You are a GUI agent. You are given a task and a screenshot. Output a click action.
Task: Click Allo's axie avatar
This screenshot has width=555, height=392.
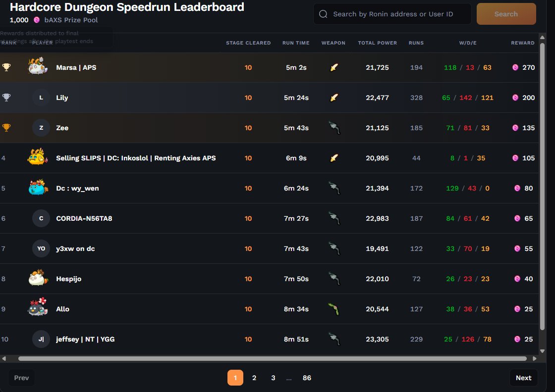[38, 307]
